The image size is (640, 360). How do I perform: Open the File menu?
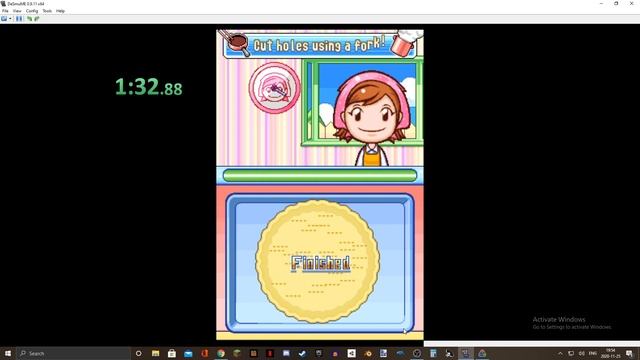(5, 11)
